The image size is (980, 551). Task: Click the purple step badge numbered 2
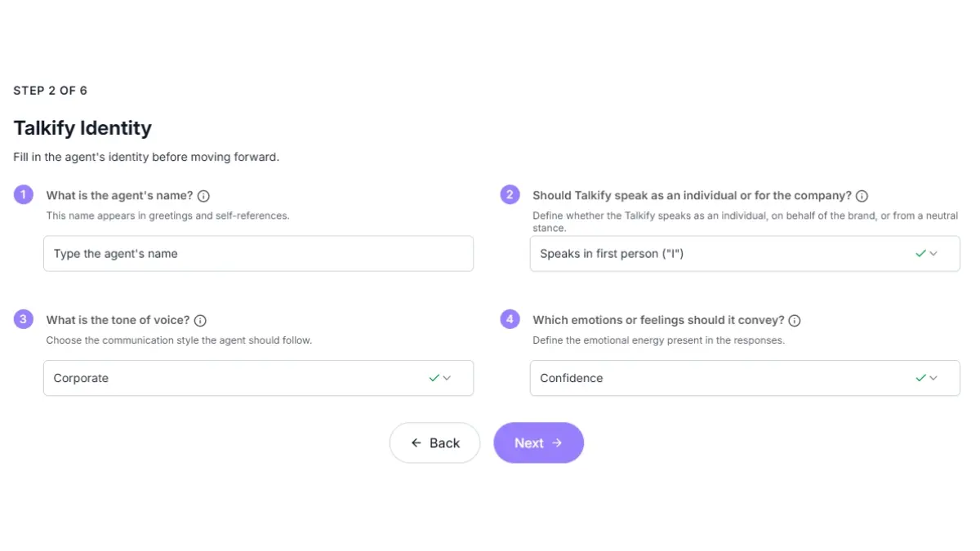tap(510, 194)
